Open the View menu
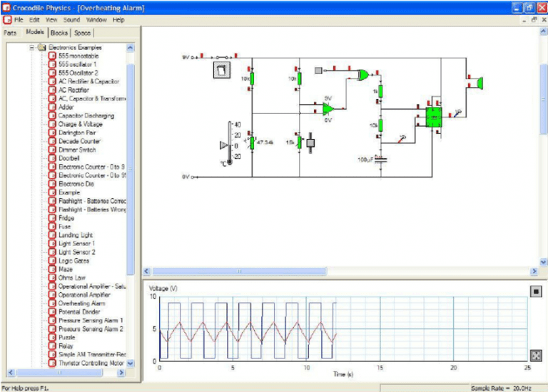548x392 pixels. click(x=51, y=20)
